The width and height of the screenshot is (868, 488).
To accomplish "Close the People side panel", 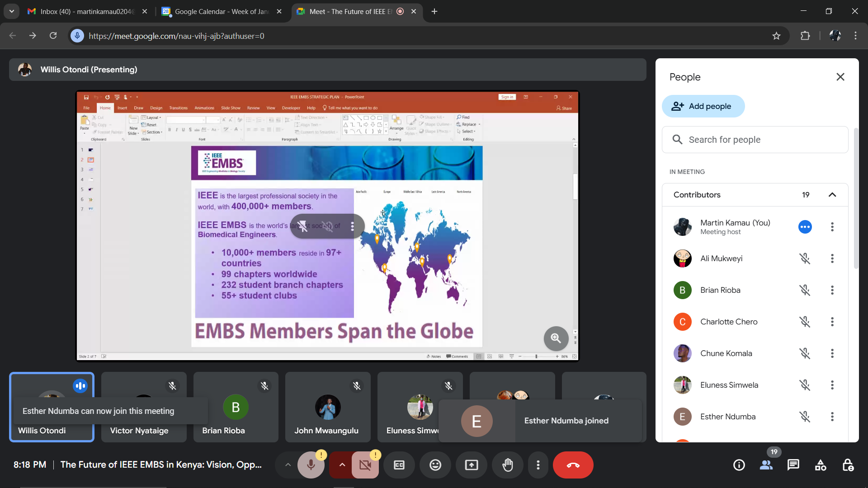I will (840, 77).
